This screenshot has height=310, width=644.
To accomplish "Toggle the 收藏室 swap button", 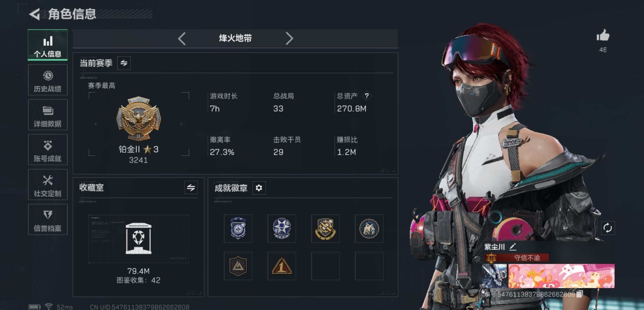I will pyautogui.click(x=191, y=188).
